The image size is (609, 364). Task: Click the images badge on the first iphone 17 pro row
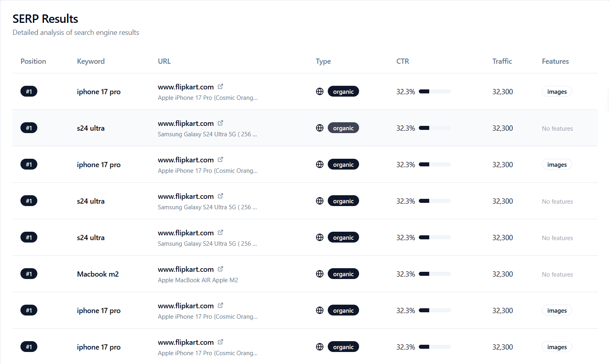(x=557, y=91)
